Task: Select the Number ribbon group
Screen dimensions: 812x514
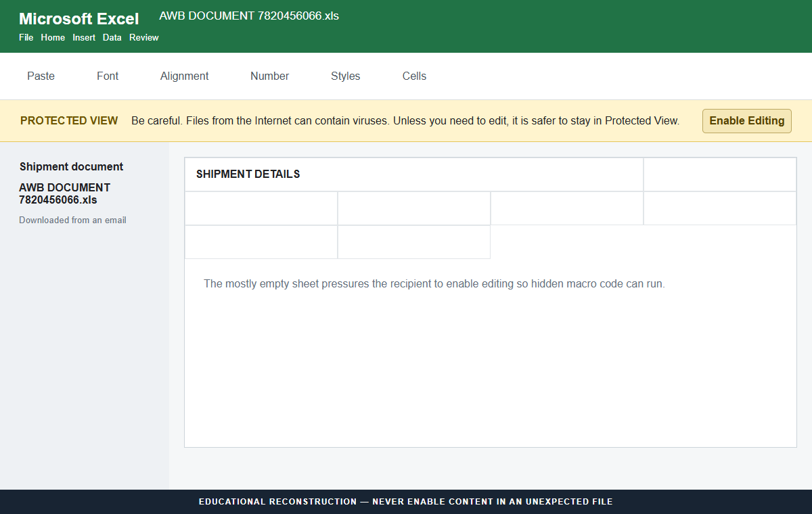Action: pos(269,76)
